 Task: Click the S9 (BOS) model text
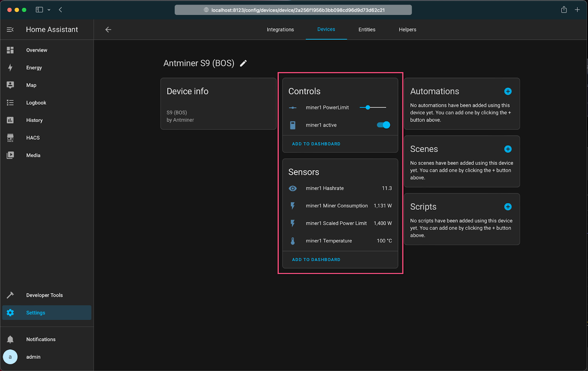pyautogui.click(x=177, y=112)
